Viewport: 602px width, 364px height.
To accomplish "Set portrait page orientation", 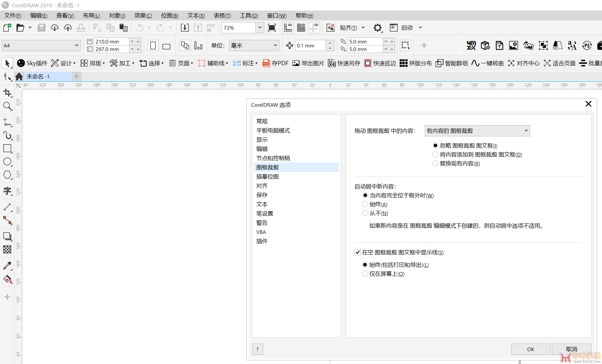I will [153, 45].
